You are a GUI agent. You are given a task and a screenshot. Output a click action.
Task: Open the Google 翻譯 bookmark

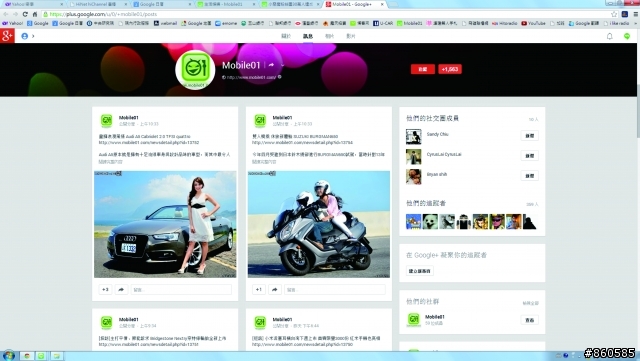[x=584, y=23]
